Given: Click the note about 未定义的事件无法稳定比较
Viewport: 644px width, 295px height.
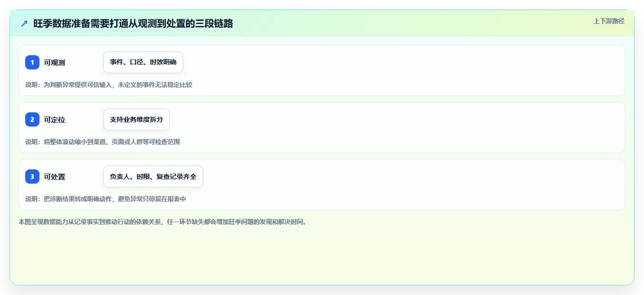Looking at the screenshot, I should 109,85.
